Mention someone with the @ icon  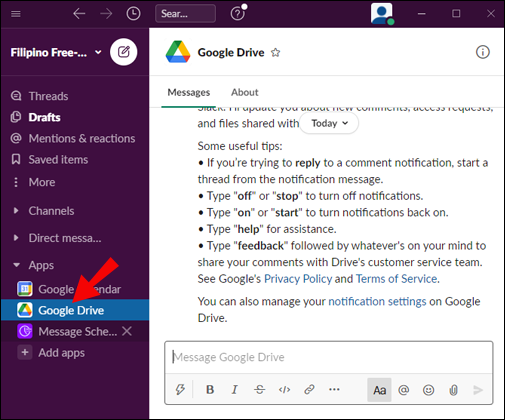click(x=403, y=390)
